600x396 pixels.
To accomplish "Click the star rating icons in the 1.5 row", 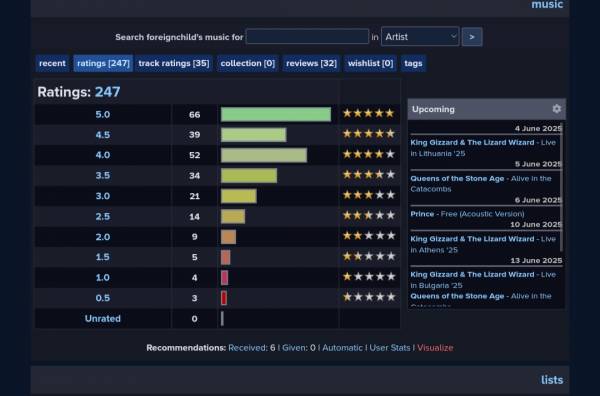I will (x=368, y=256).
